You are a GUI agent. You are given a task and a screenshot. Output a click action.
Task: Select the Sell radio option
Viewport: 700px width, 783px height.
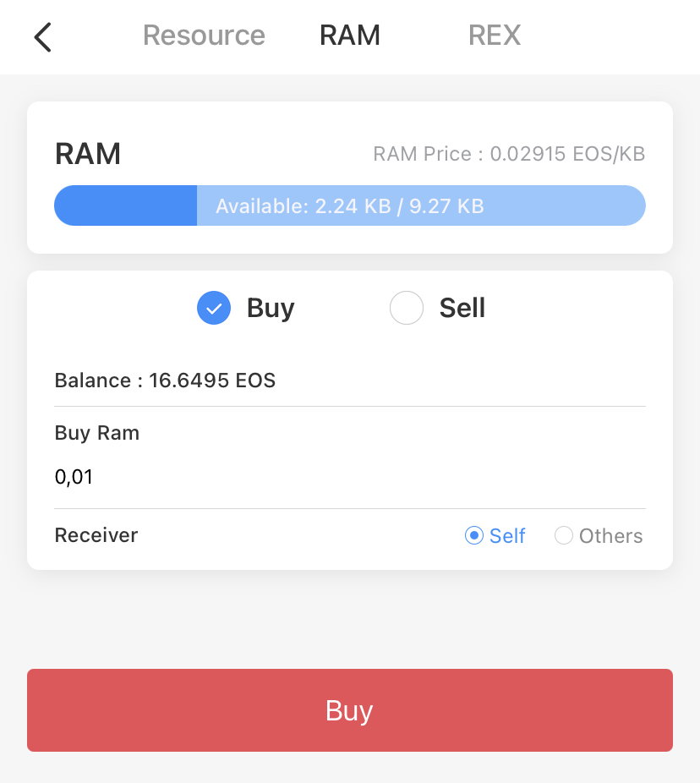[x=437, y=308]
